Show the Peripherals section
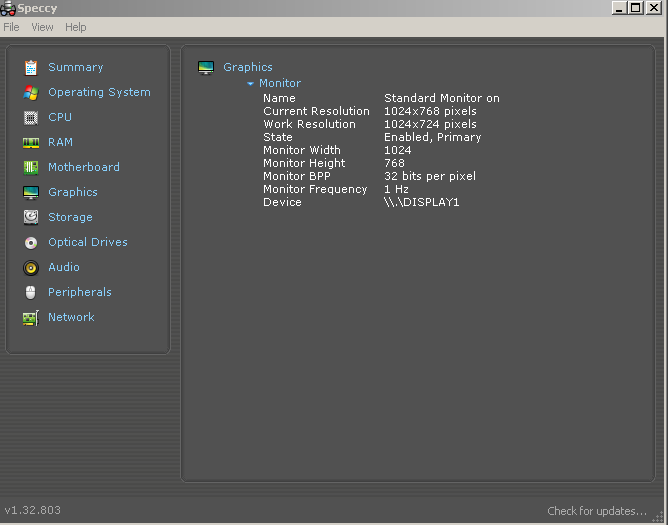Screen dimensions: 668x525 [x=80, y=292]
